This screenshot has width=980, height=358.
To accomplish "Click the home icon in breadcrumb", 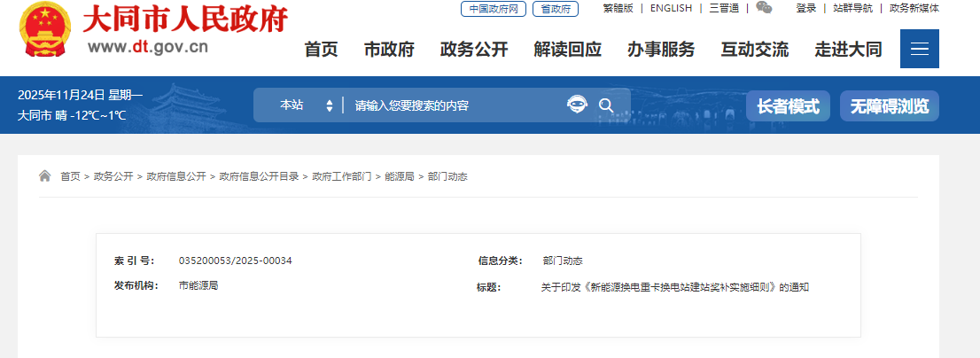I will (x=45, y=176).
